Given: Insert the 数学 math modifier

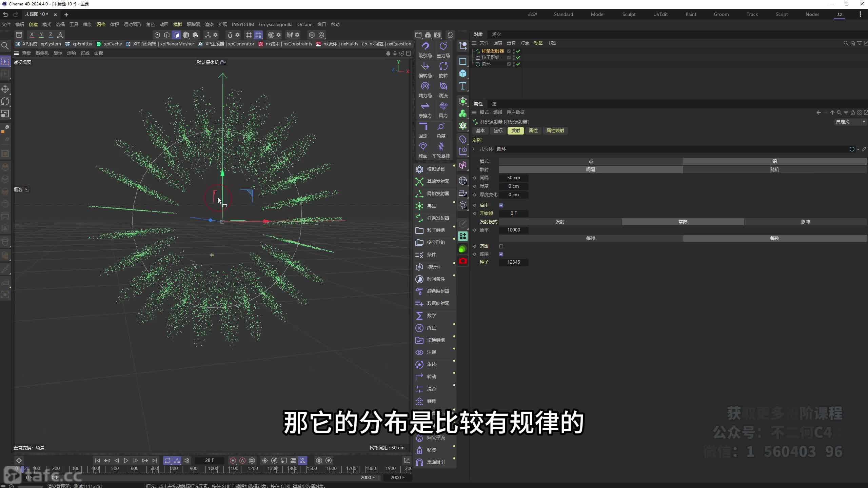Looking at the screenshot, I should (x=426, y=316).
